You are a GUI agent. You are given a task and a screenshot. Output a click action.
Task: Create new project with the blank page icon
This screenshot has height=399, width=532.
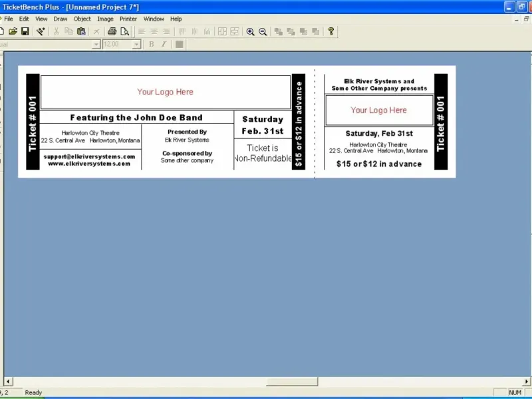[x=2, y=31]
